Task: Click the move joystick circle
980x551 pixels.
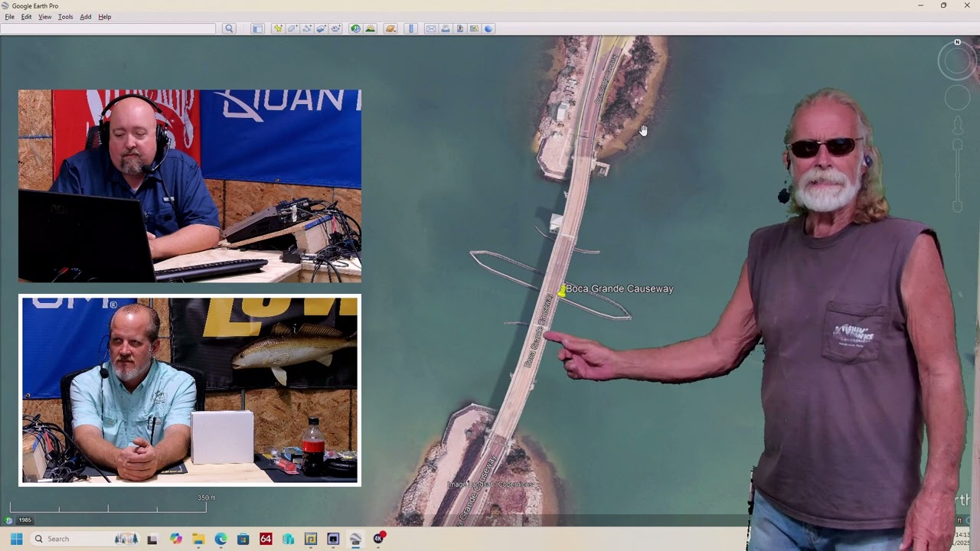Action: click(957, 98)
